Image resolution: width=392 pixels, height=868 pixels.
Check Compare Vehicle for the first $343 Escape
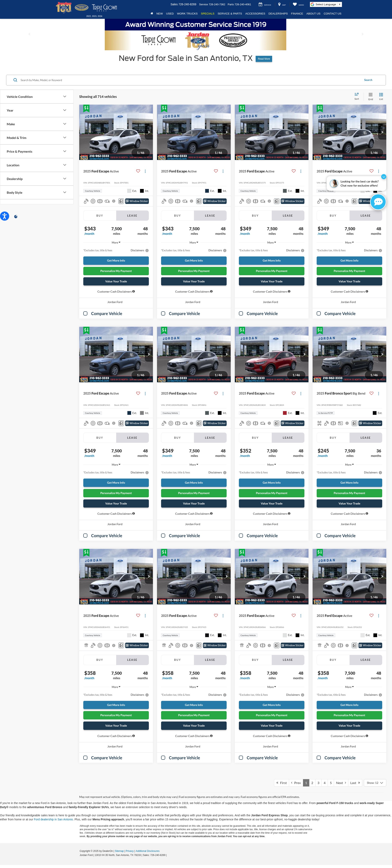point(86,313)
